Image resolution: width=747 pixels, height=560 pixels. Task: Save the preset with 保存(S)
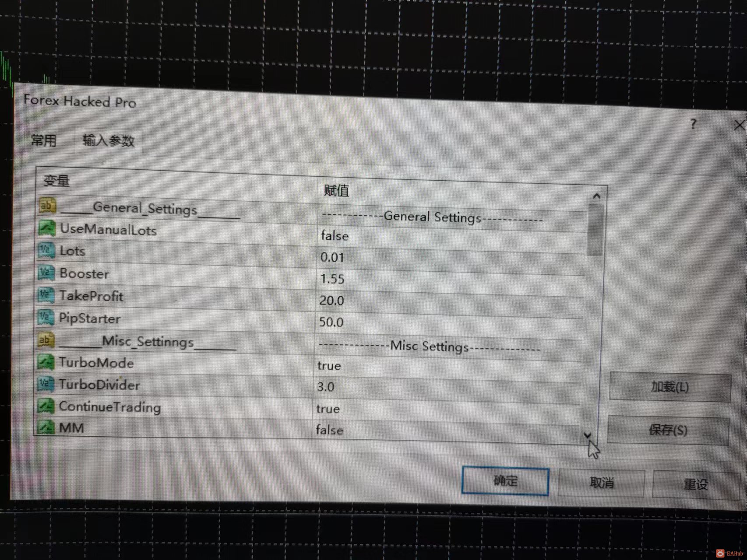[x=668, y=430]
